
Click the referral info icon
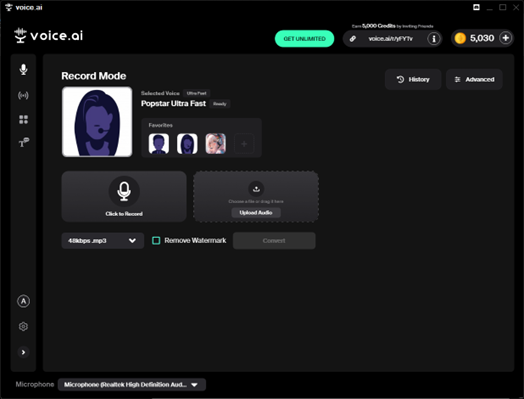(434, 39)
